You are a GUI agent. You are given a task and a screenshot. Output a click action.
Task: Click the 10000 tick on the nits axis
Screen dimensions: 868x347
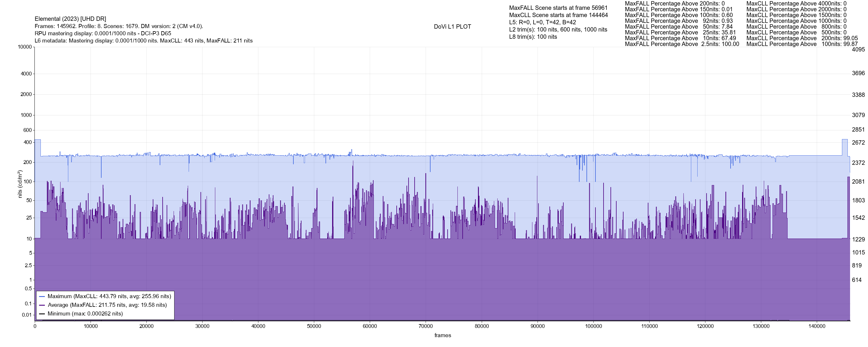[25, 47]
